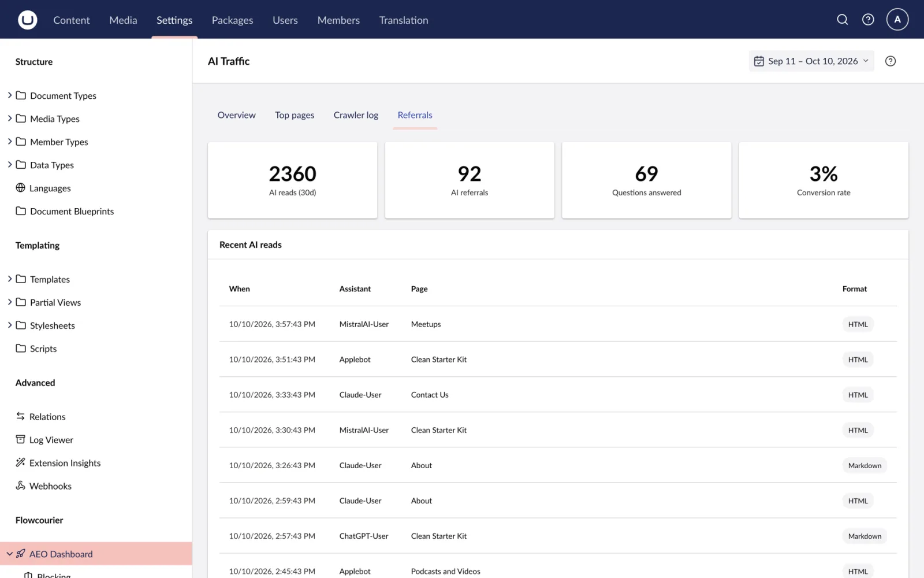Go to the Media section
Screen dimensions: 924x578
(123, 20)
